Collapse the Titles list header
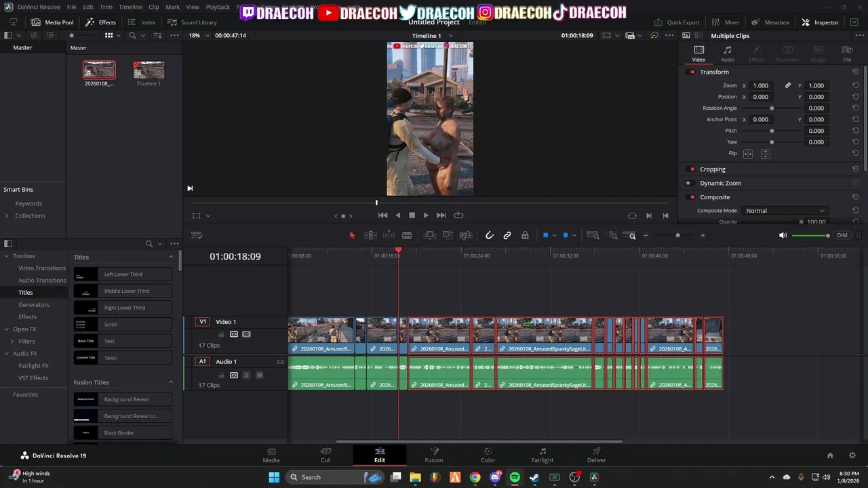Screen dimensions: 868x488 (171, 258)
